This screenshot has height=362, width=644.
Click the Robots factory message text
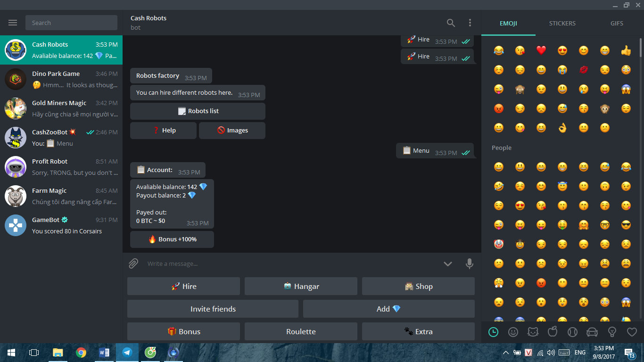[157, 76]
